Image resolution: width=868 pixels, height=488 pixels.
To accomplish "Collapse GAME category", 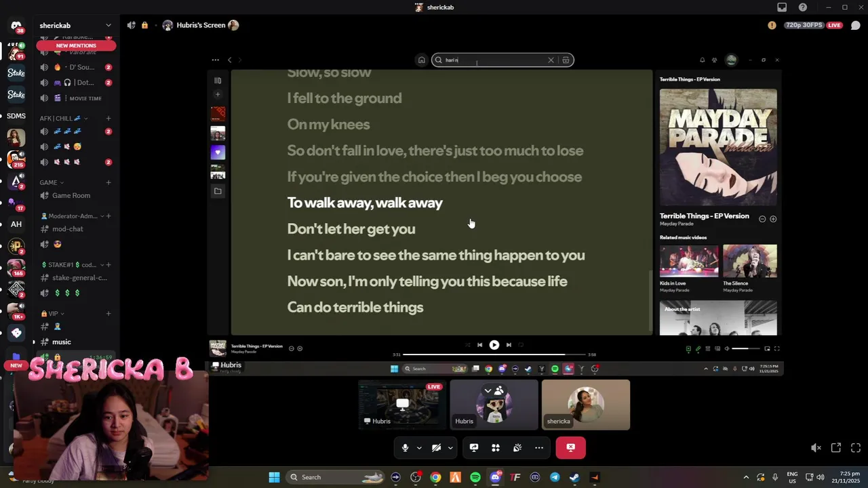I will 52,182.
